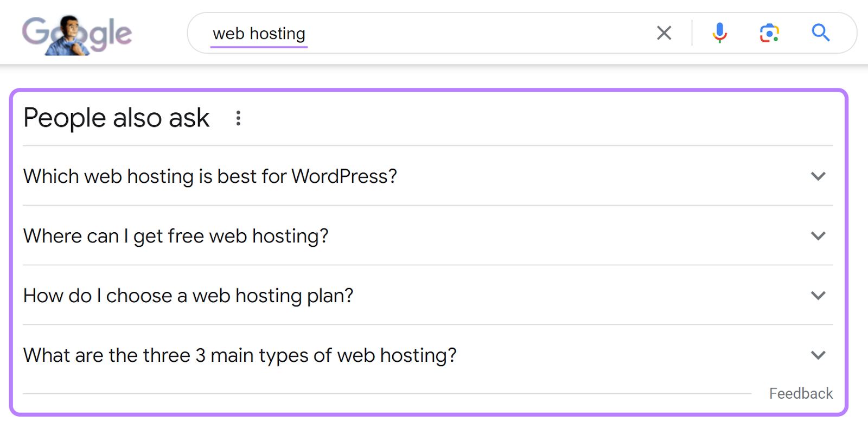The width and height of the screenshot is (868, 428).
Task: Open the question about choosing a hosting plan
Action: 188,296
